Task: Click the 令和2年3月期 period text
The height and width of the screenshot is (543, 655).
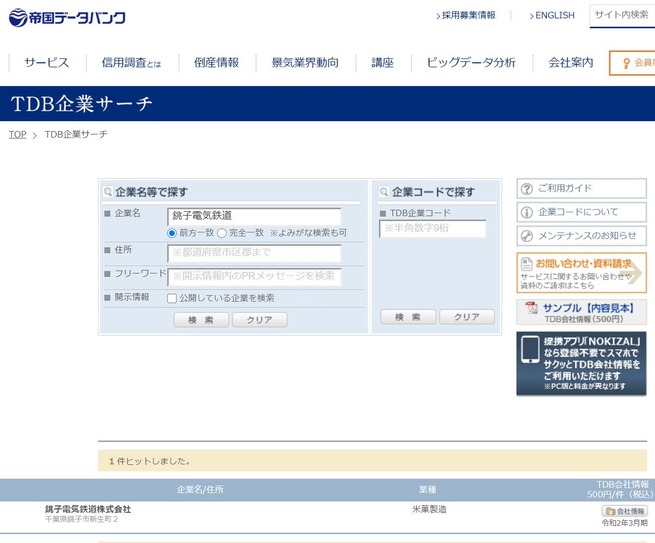Action: [x=625, y=523]
